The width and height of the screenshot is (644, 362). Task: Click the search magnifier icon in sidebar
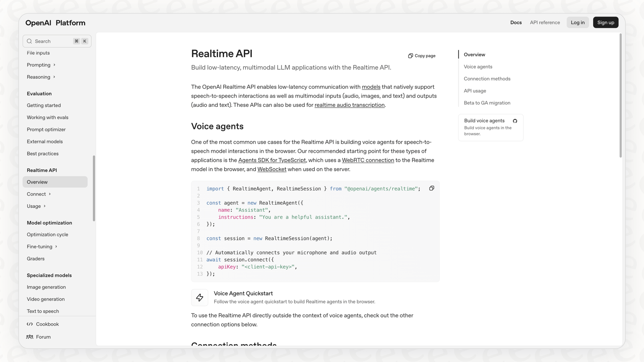tap(29, 41)
